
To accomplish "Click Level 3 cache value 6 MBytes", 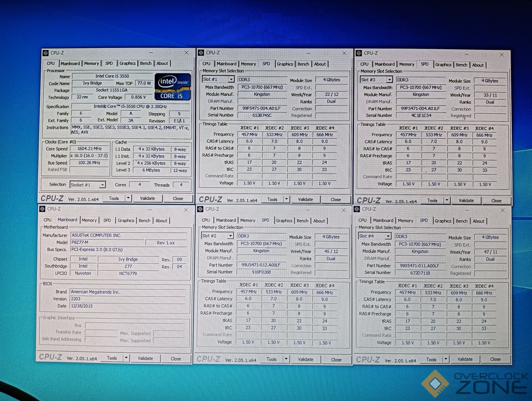I will (x=151, y=170).
